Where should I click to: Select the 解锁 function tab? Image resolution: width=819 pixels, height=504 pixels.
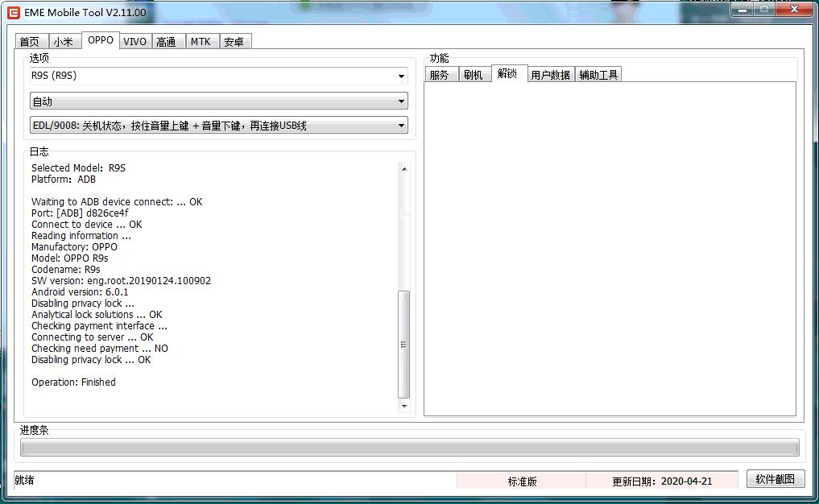click(509, 73)
